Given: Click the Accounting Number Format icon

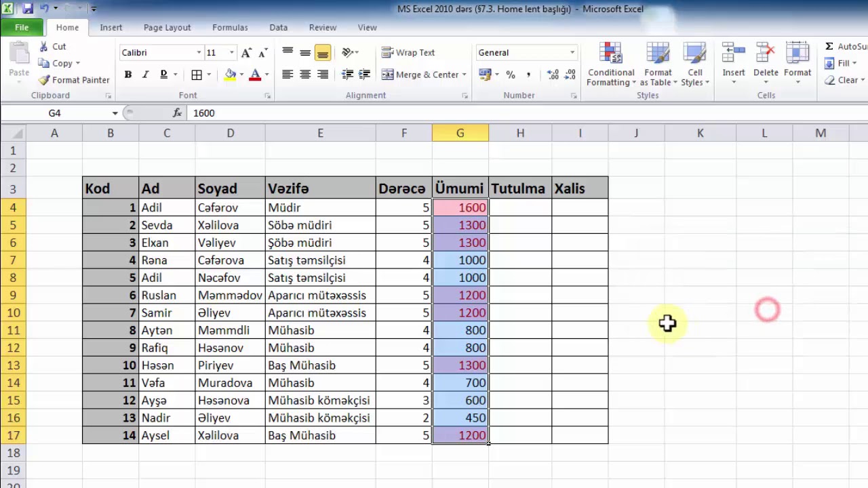Looking at the screenshot, I should click(x=485, y=75).
